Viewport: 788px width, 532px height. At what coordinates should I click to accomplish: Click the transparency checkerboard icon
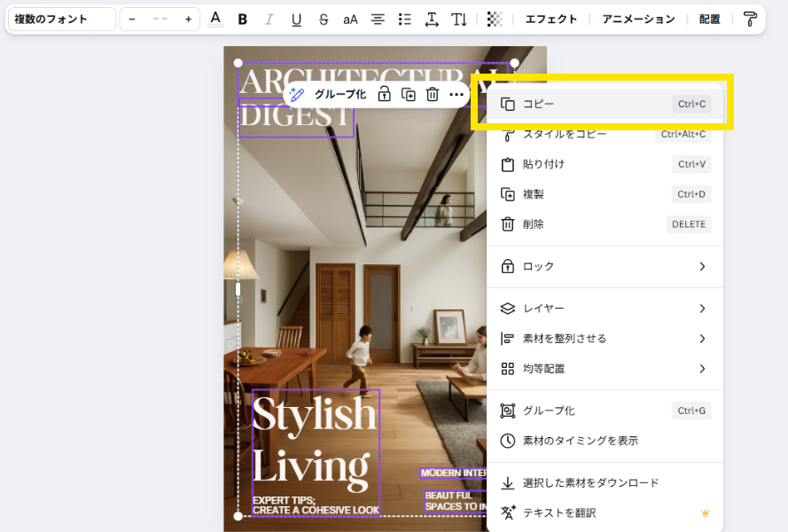(x=495, y=20)
